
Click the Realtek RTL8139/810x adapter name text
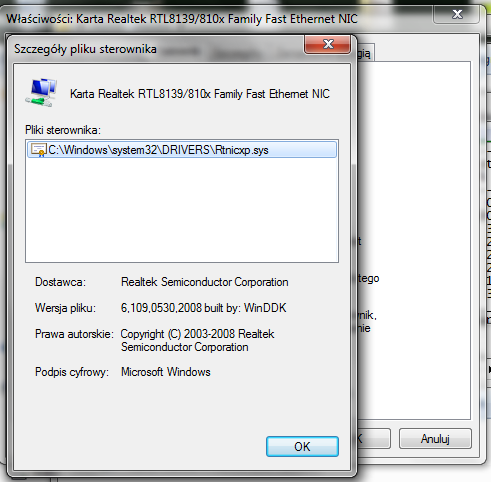pyautogui.click(x=200, y=94)
